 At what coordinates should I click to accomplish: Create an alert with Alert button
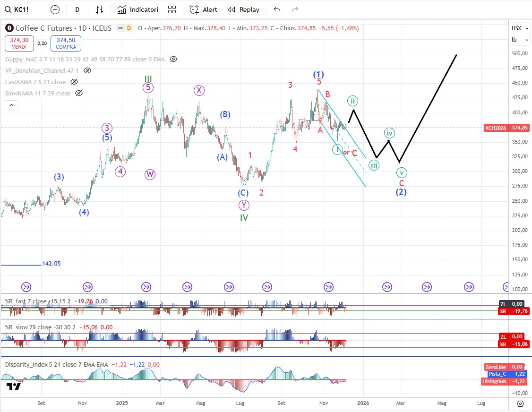coord(204,9)
